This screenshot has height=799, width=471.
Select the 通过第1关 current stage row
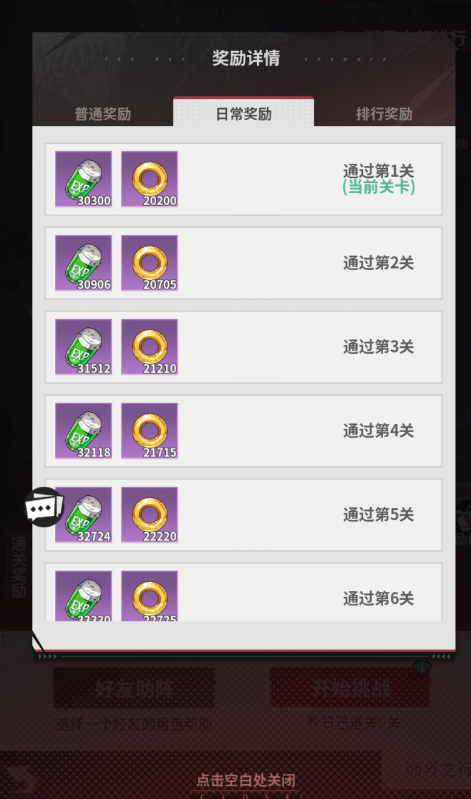(x=244, y=179)
